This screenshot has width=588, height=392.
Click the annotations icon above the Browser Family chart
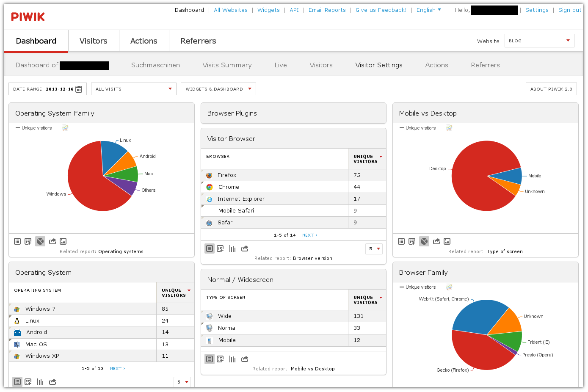[449, 287]
